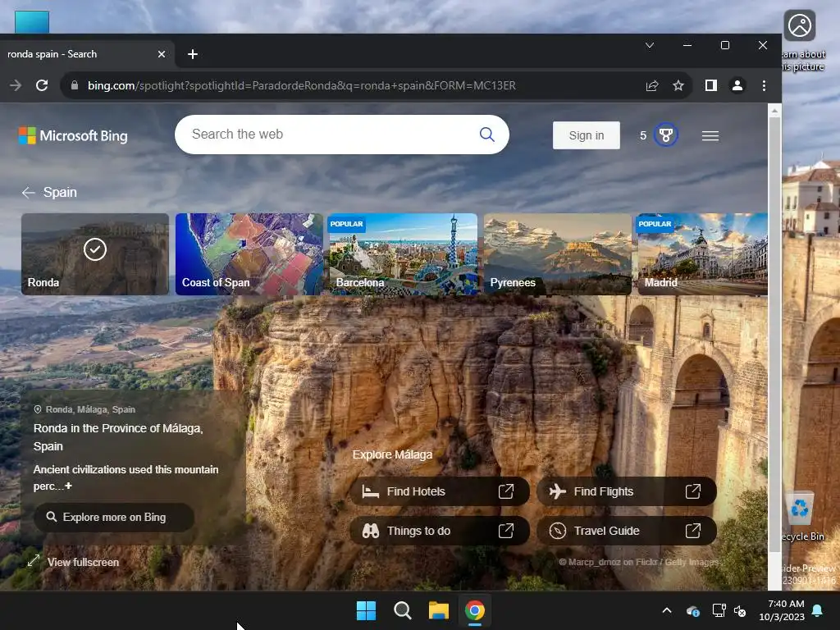Open network tray icon

tap(719, 610)
